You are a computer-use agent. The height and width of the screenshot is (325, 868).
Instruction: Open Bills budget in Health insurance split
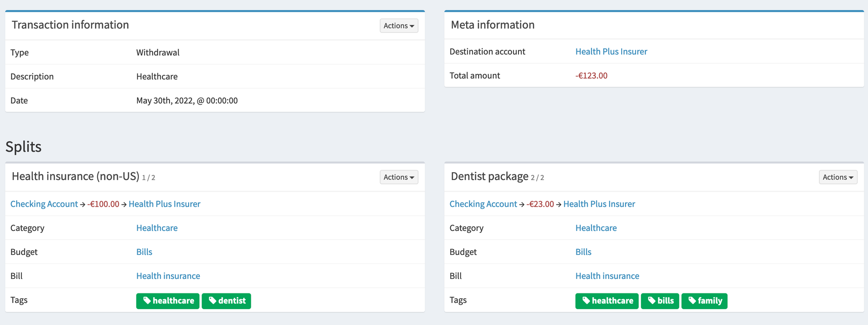click(x=144, y=252)
